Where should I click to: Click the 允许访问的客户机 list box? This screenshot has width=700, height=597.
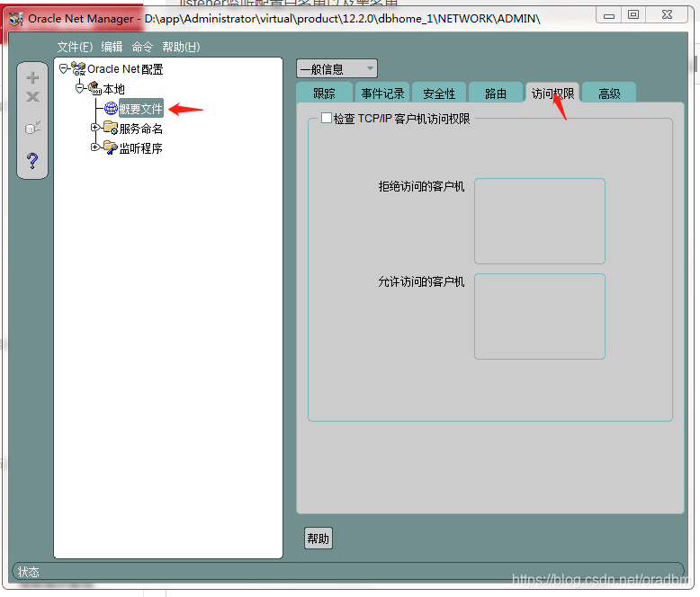click(540, 316)
